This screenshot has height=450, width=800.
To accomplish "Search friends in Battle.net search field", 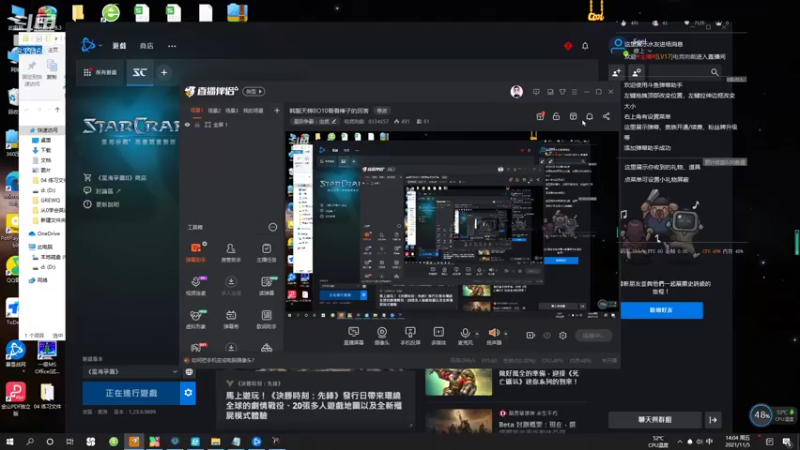I will (684, 72).
